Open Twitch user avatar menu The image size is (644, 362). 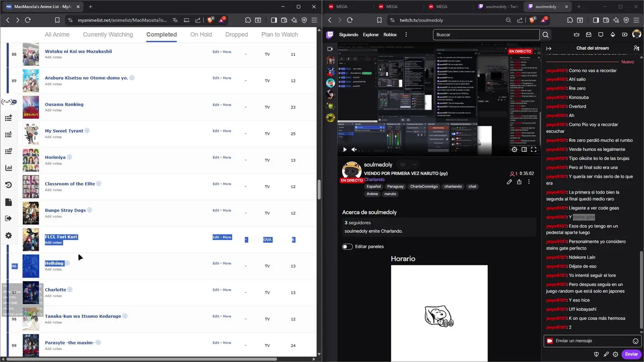tap(636, 35)
